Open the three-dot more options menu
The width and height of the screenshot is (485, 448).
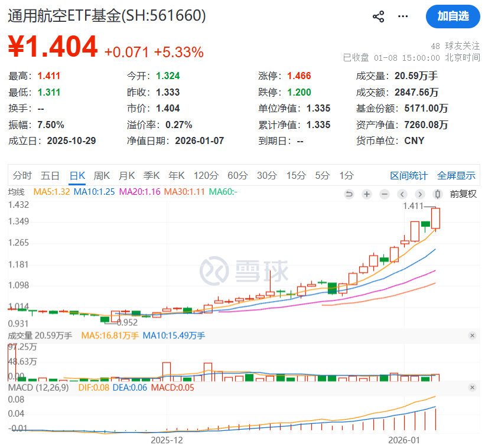(403, 17)
